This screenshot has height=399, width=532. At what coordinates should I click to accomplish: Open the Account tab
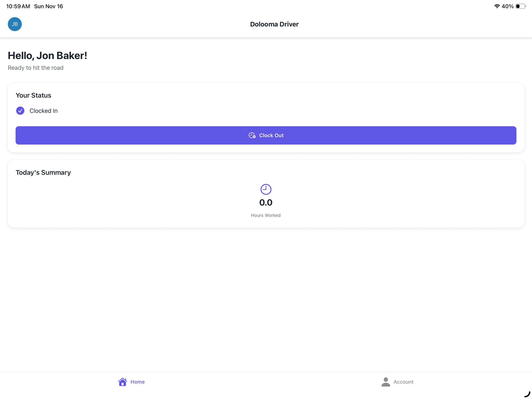pyautogui.click(x=397, y=382)
